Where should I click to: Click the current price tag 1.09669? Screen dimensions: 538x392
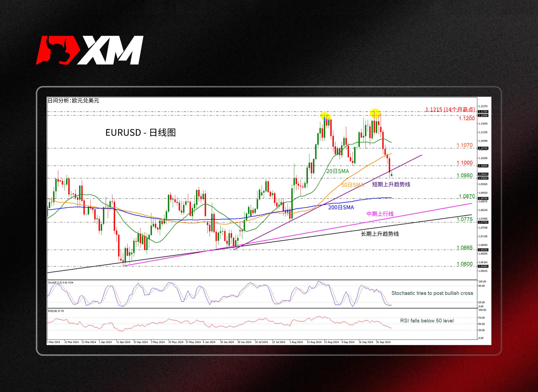(483, 174)
